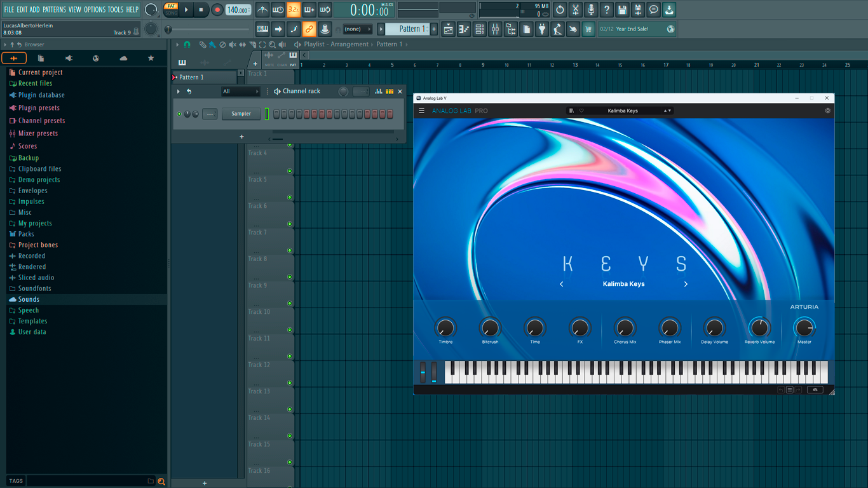Open Analog Lab settings gear icon

[x=827, y=111]
